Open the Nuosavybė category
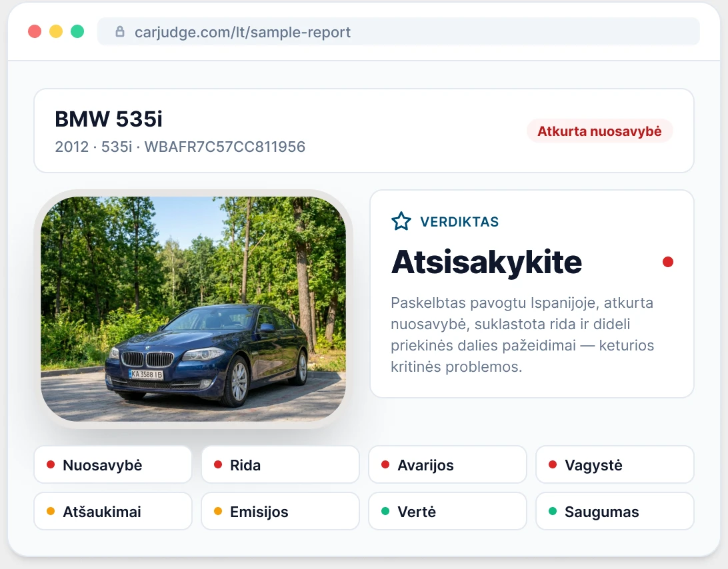Screen dimensions: 728x569 113,464
